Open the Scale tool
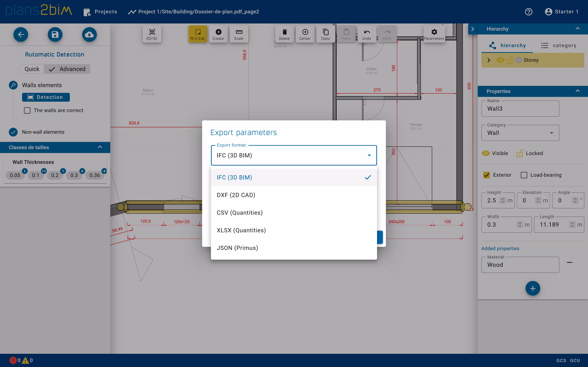Image resolution: width=588 pixels, height=367 pixels. click(239, 34)
